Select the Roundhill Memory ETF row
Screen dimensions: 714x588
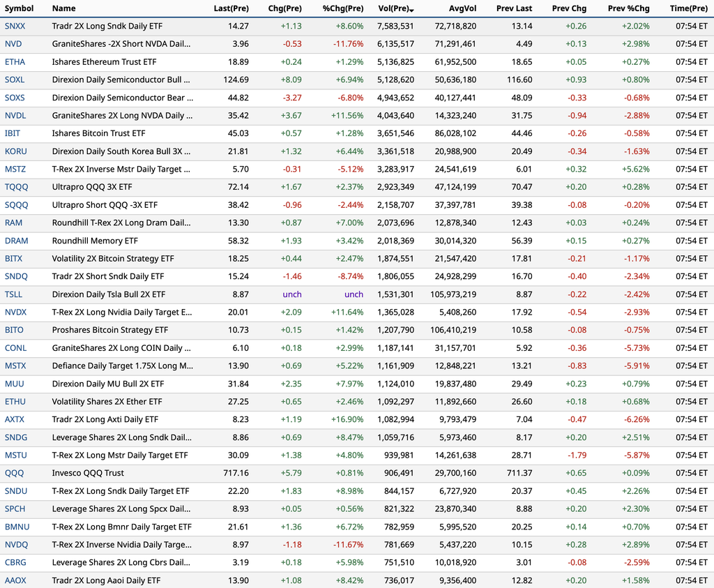coord(357,241)
